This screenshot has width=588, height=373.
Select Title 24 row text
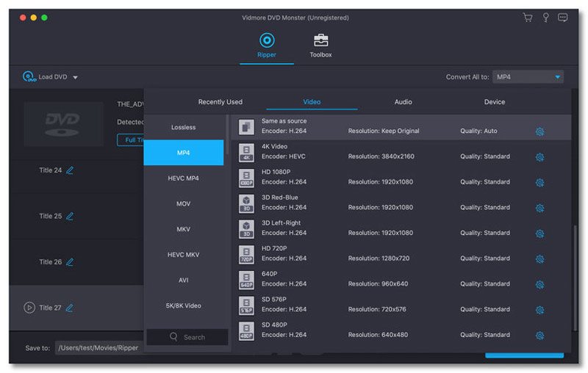pos(50,170)
